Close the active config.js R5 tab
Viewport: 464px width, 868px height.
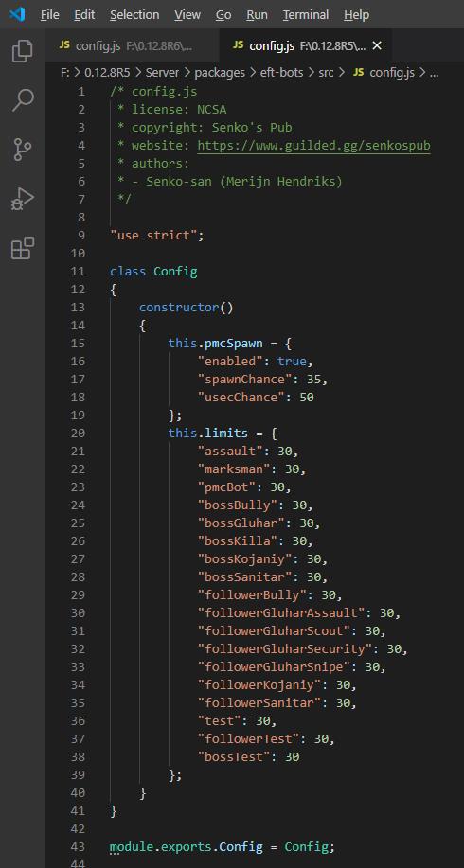(x=377, y=46)
